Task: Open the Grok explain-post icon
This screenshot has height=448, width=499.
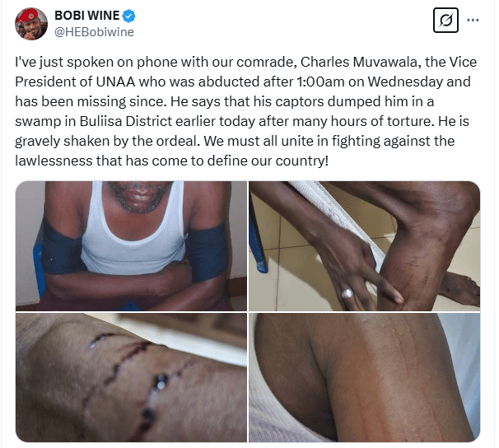Action: click(x=445, y=21)
